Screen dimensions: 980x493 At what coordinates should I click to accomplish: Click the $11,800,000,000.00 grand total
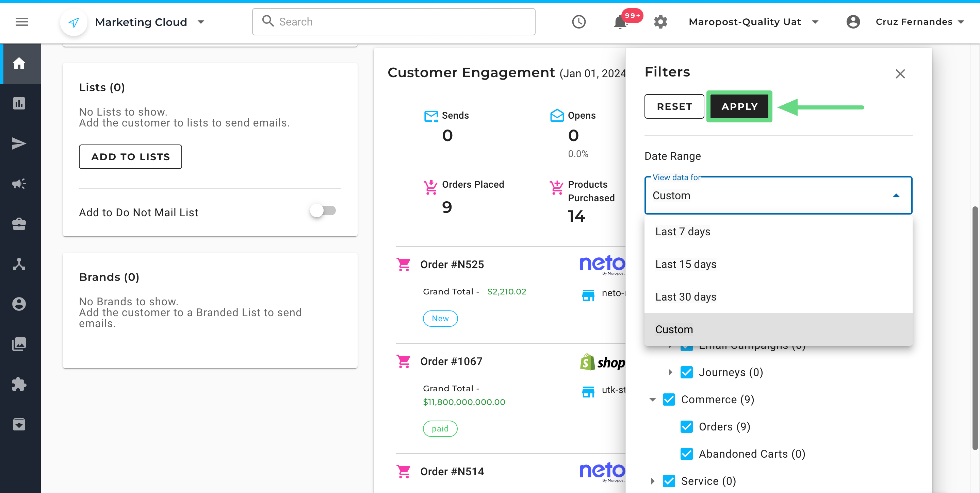(464, 402)
